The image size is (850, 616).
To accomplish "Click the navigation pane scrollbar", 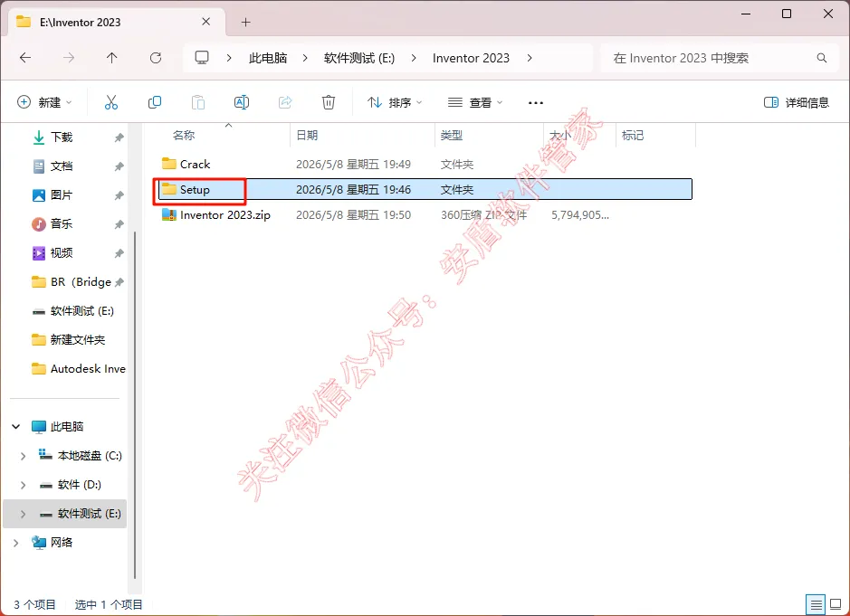I will click(x=135, y=405).
